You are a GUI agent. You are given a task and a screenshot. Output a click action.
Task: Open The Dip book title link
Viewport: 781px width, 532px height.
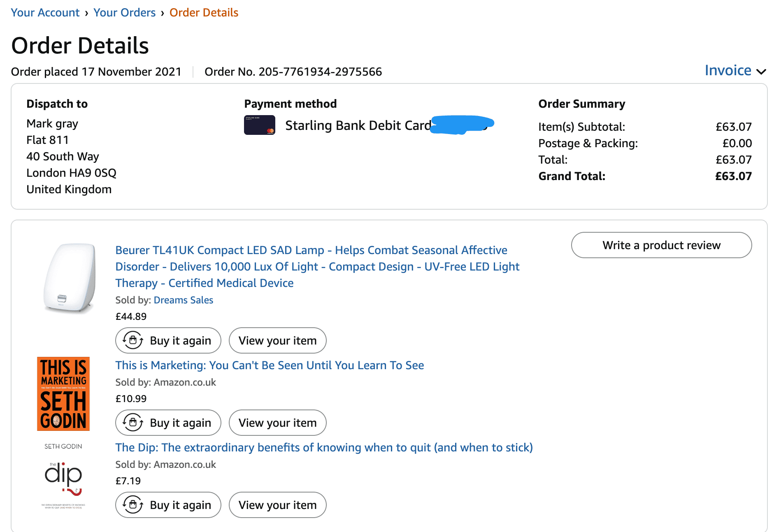click(x=324, y=447)
